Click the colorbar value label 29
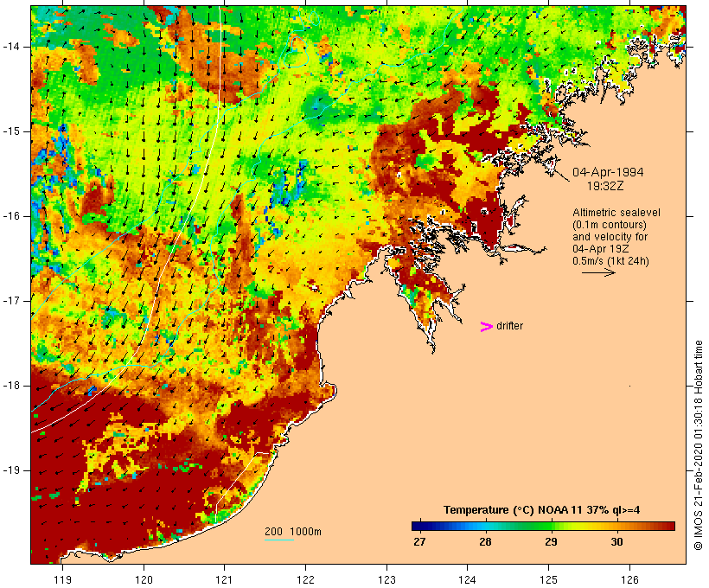The height and width of the screenshot is (588, 709). [551, 541]
